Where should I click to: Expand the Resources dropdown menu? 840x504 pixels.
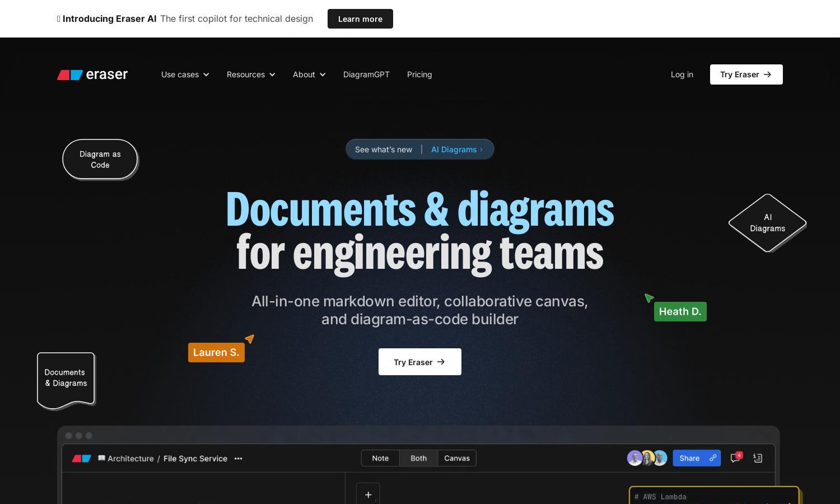pos(251,74)
